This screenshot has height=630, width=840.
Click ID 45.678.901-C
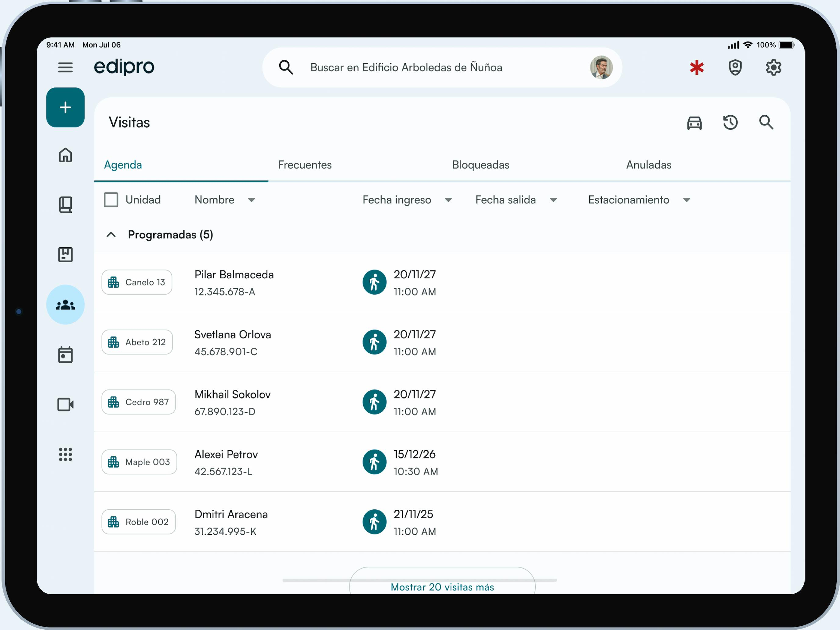pos(226,352)
